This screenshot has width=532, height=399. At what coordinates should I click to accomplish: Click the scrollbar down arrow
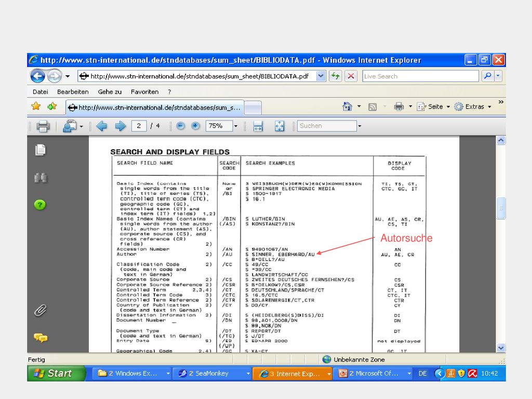[x=501, y=348]
